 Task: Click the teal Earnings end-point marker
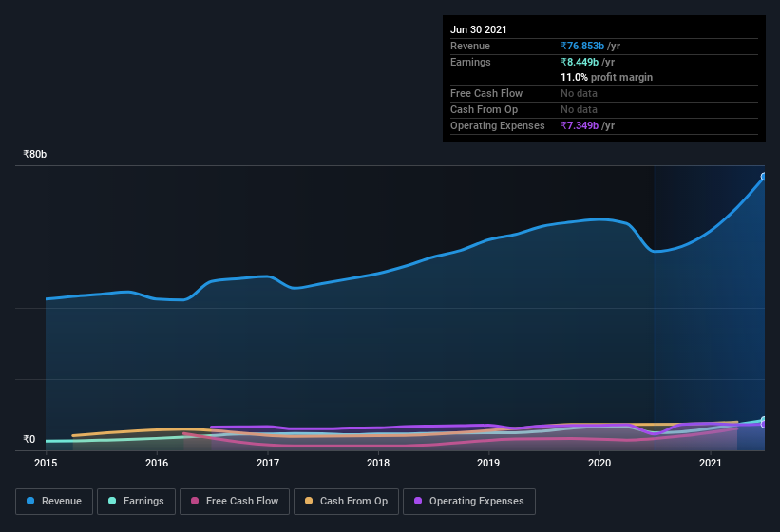pos(764,420)
